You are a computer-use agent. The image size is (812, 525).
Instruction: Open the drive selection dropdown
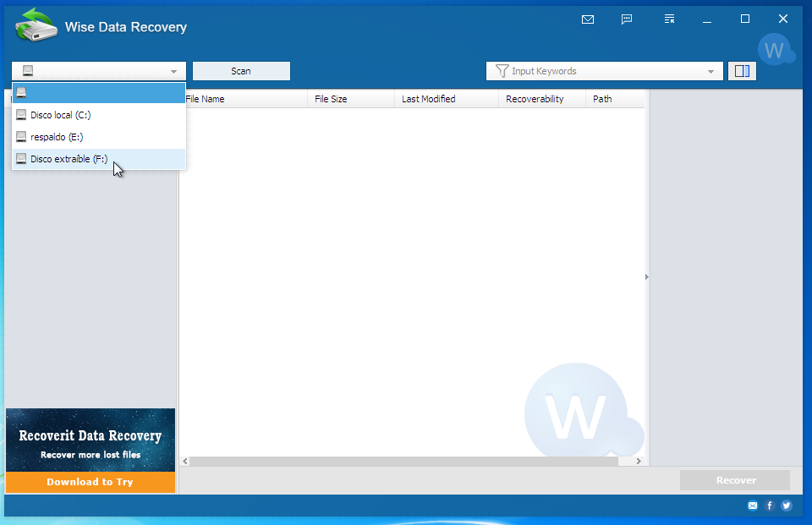pos(175,71)
